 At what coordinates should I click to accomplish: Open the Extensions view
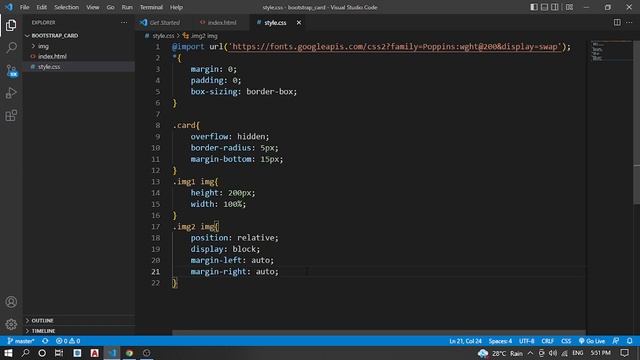tap(11, 116)
